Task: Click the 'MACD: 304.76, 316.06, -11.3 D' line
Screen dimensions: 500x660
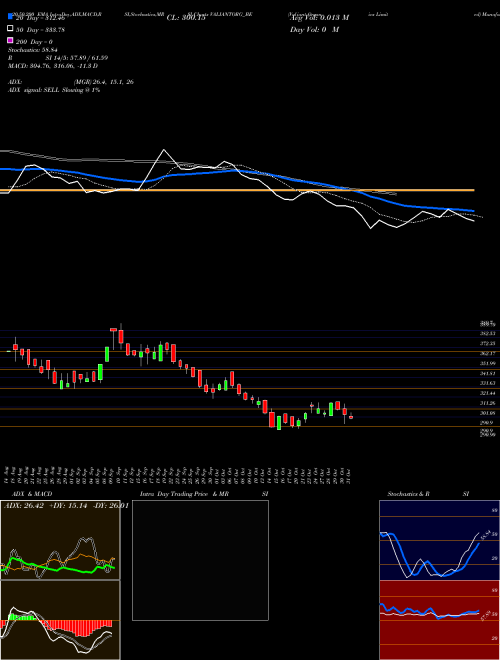Action: (53, 66)
